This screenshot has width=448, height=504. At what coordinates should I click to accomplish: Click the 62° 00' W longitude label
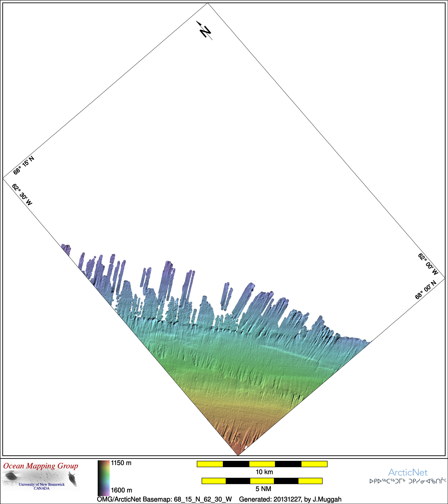coord(428,264)
